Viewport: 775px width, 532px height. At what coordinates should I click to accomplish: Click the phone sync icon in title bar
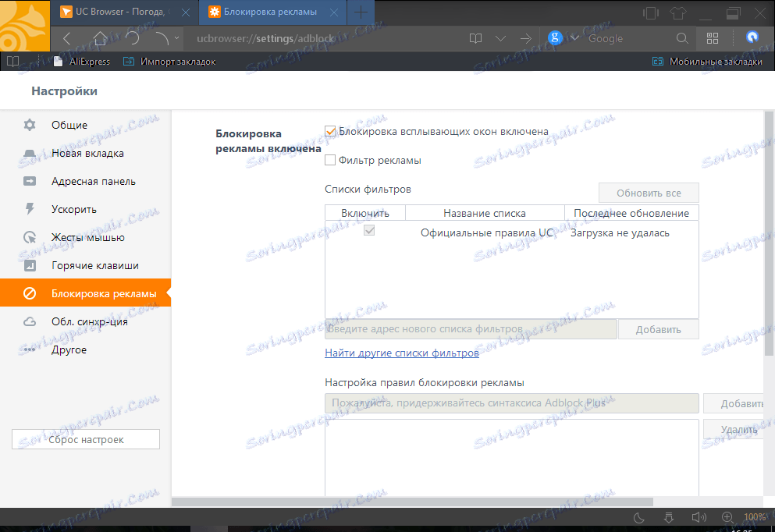click(x=650, y=13)
